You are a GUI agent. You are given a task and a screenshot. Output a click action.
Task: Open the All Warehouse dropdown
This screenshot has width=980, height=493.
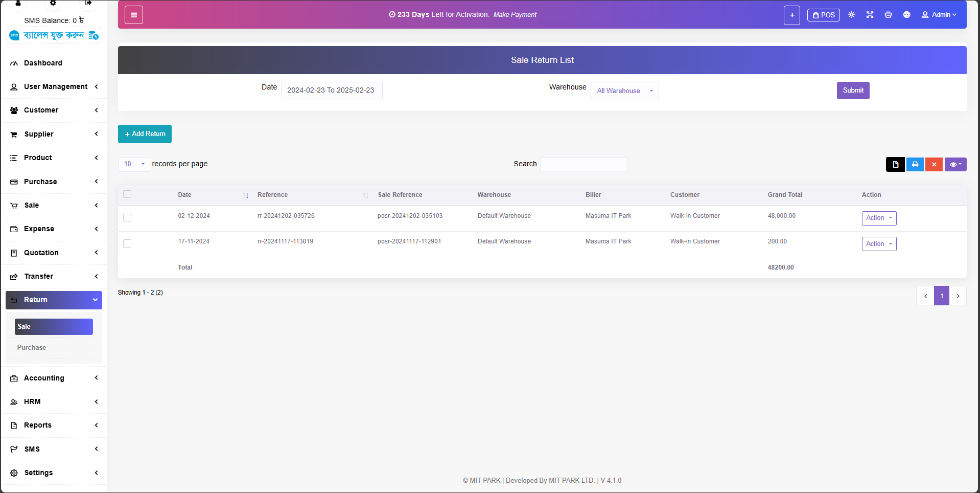[x=624, y=91]
